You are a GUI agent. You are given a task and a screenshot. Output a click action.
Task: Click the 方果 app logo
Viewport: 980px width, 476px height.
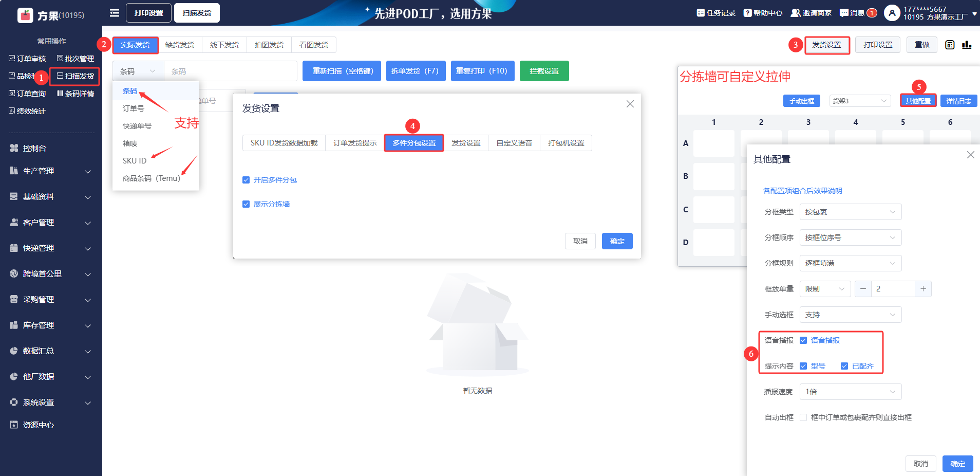point(25,15)
